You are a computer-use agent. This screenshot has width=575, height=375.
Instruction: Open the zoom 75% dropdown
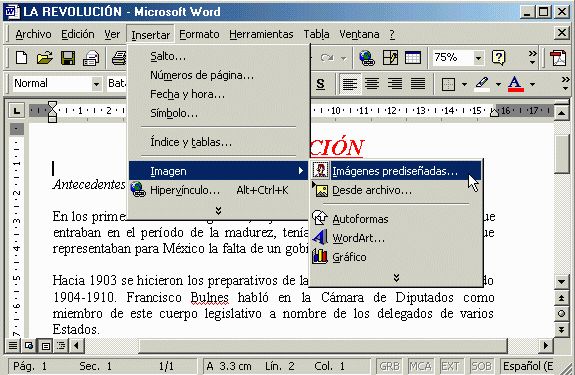pos(478,58)
